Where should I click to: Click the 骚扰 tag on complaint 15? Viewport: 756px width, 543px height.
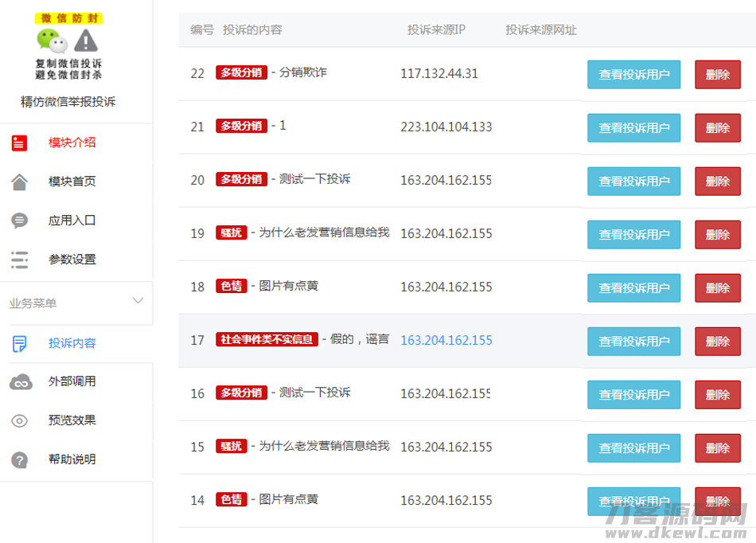pyautogui.click(x=231, y=447)
